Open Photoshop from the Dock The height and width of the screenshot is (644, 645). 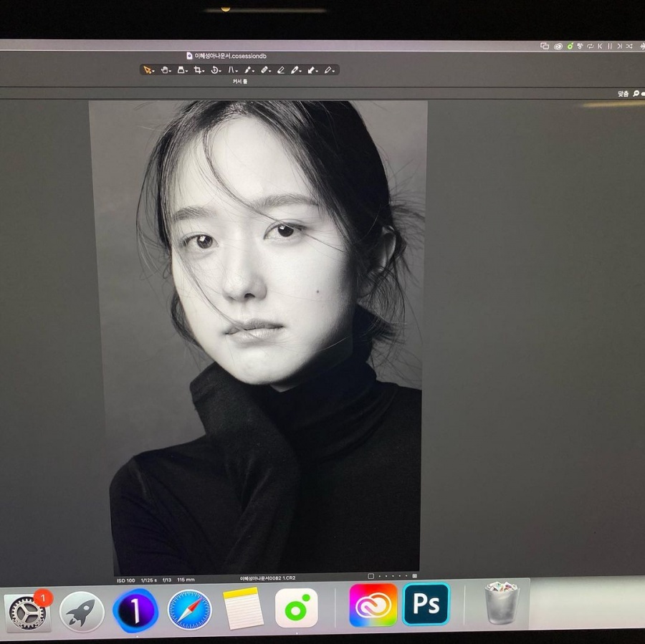point(426,604)
